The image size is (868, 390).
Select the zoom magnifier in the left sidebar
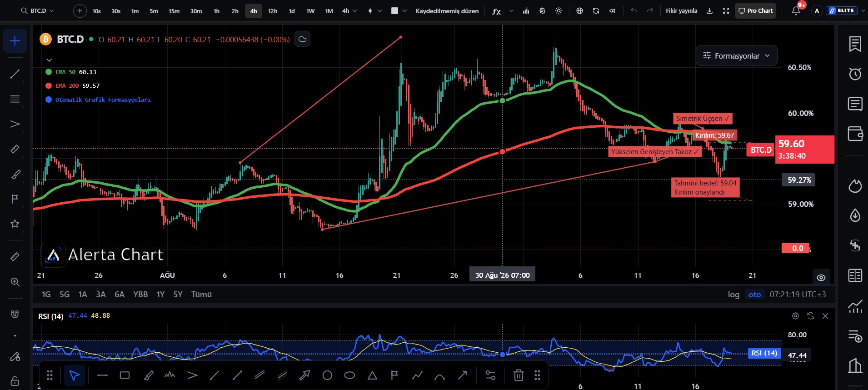point(15,282)
